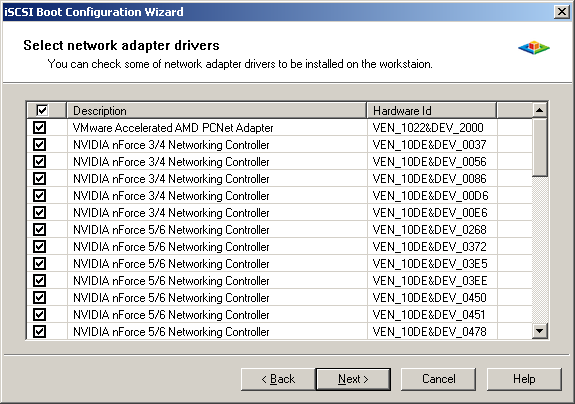Uncheck the checkbox for VEN_10DE&DEV_0086
The width and height of the screenshot is (575, 404).
[40, 179]
